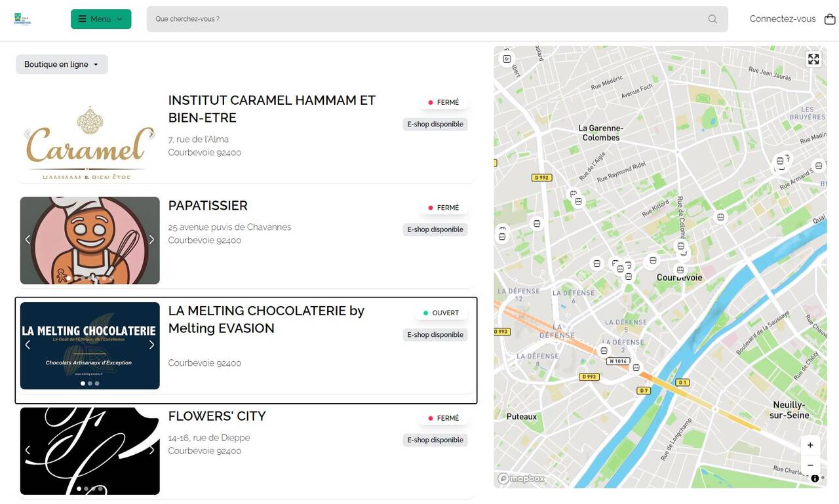Open INSTITUT CARAMEL HAMMAM ET BIEN-ETRE listing

(271, 109)
